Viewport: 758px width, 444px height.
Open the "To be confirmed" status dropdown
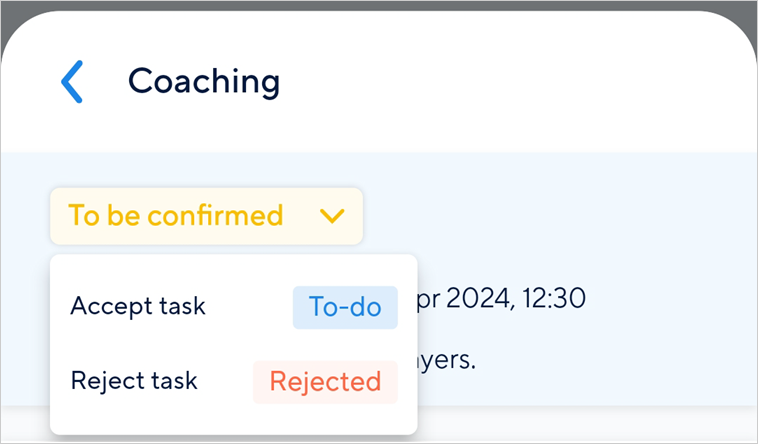coord(206,216)
